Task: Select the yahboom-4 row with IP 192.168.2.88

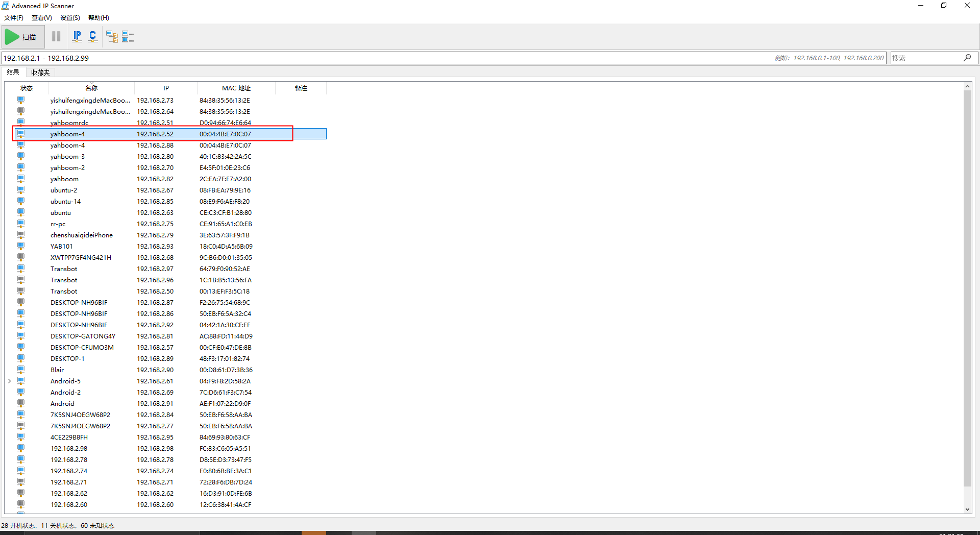Action: [x=170, y=145]
